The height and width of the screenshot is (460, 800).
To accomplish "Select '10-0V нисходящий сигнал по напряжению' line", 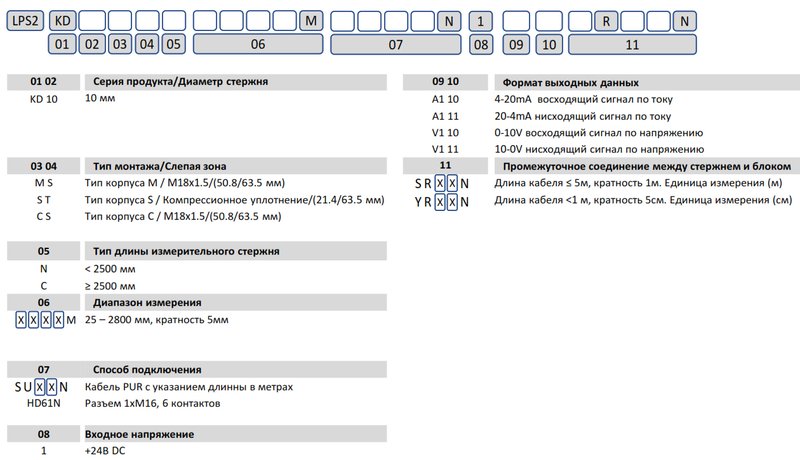I will coord(599,149).
